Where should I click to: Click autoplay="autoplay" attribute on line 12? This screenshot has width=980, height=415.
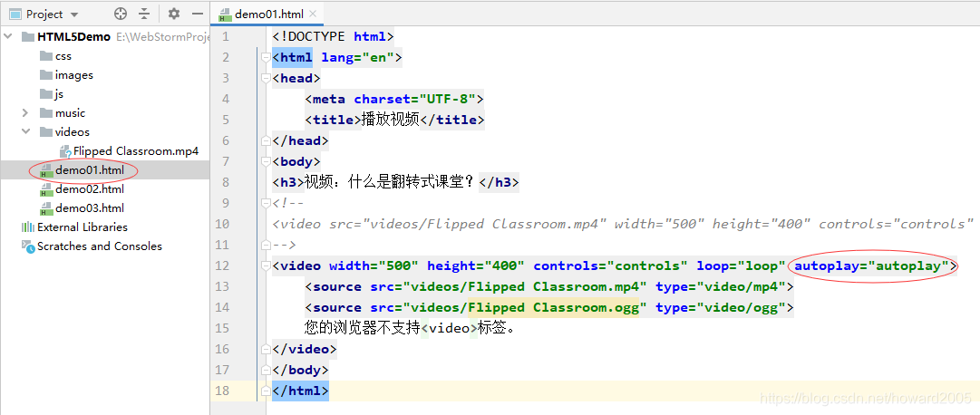pyautogui.click(x=872, y=265)
